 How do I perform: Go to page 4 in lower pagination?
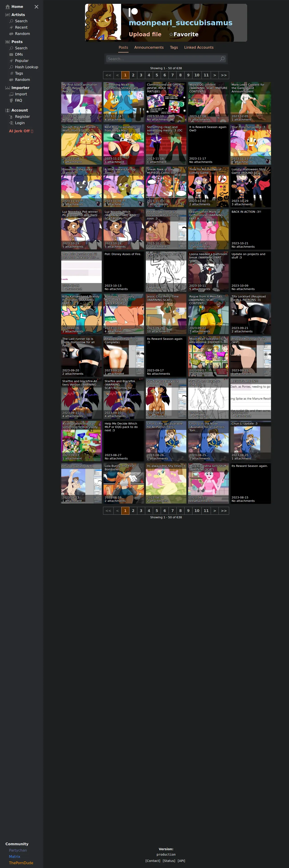pyautogui.click(x=149, y=511)
